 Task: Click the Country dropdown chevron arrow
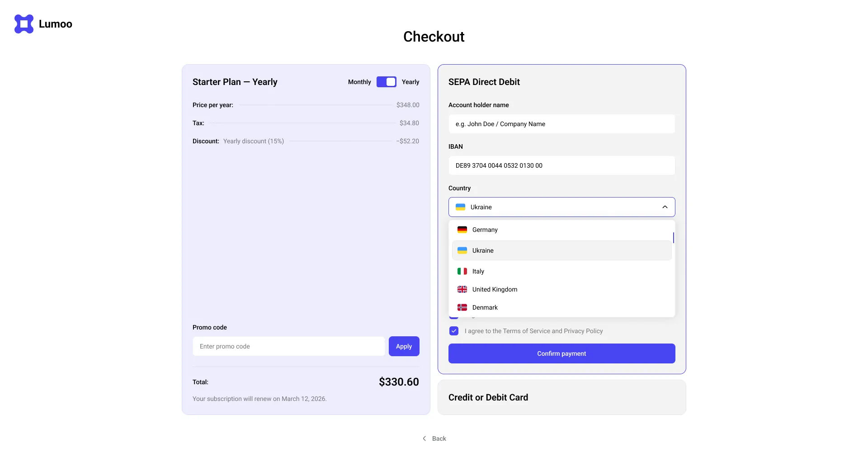[665, 207]
